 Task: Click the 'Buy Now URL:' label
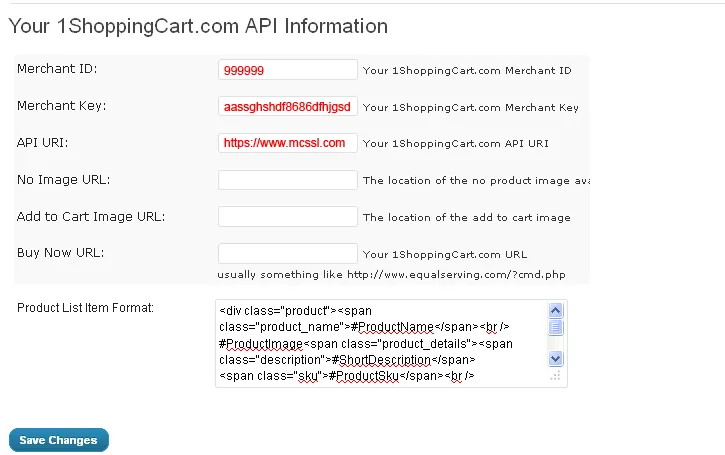click(x=61, y=252)
